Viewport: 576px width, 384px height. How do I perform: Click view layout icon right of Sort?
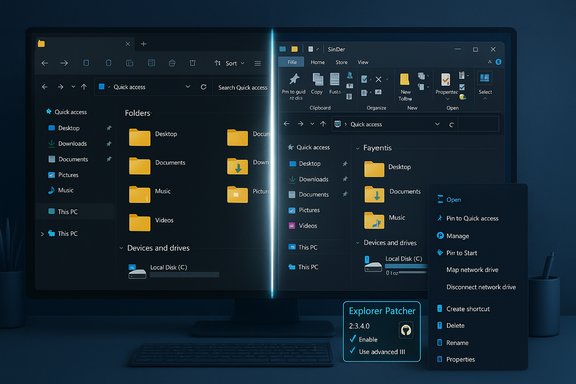pos(258,64)
